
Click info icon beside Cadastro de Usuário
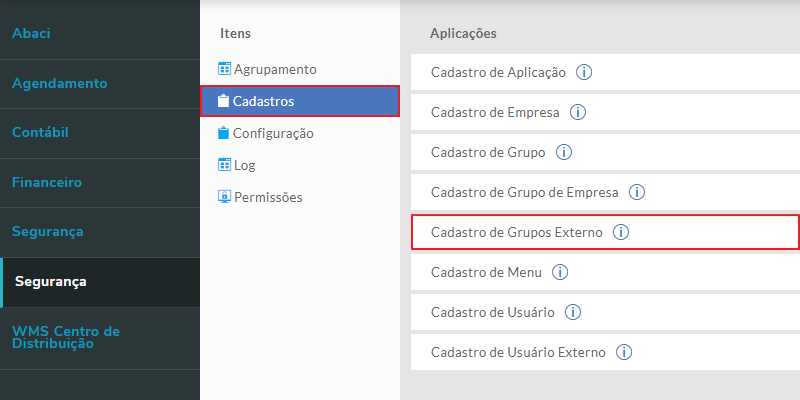click(x=573, y=312)
